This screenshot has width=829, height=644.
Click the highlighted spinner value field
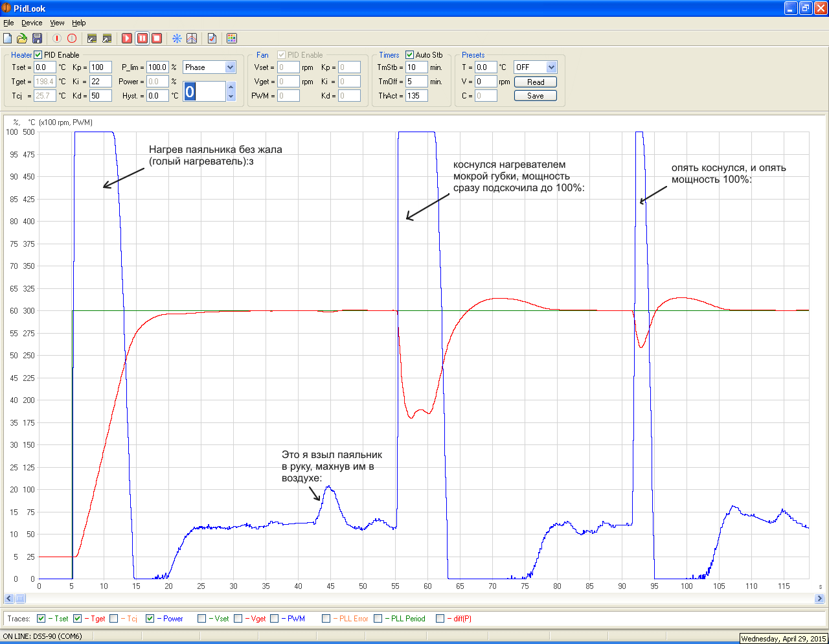coord(205,91)
